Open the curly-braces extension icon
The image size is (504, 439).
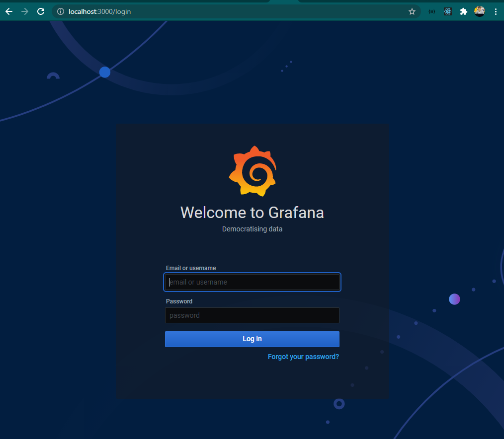pyautogui.click(x=431, y=11)
